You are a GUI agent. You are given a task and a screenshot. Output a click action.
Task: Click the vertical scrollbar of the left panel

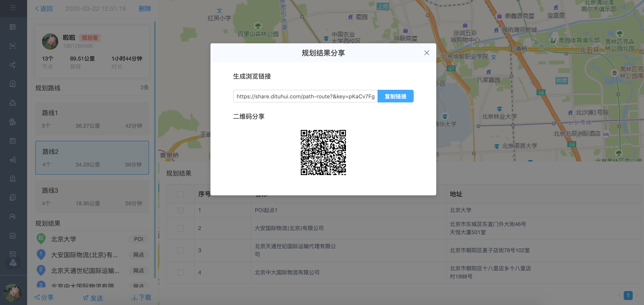click(x=155, y=150)
